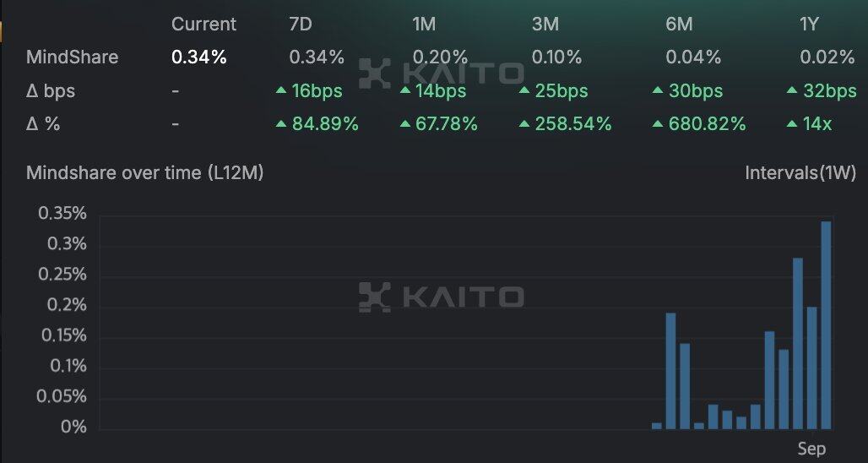Click the up-arrow icon next to 14x

coord(792,123)
